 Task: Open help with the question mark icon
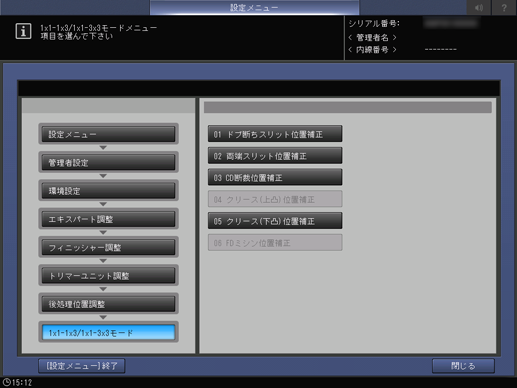pos(504,7)
